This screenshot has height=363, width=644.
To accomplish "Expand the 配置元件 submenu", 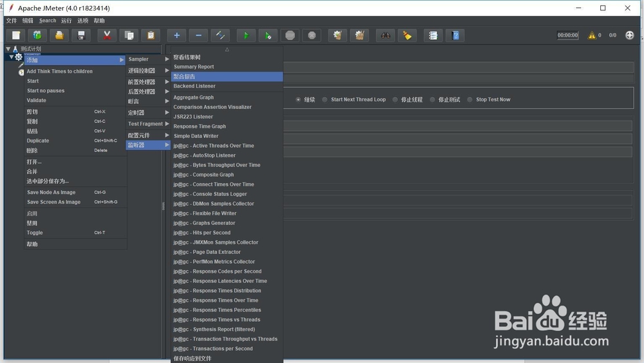I will click(148, 135).
